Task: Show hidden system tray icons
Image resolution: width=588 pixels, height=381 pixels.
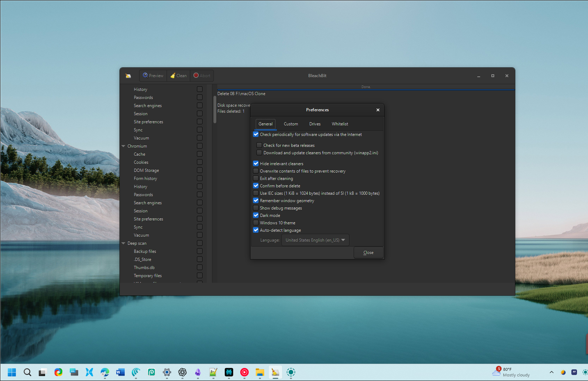Action: point(551,372)
